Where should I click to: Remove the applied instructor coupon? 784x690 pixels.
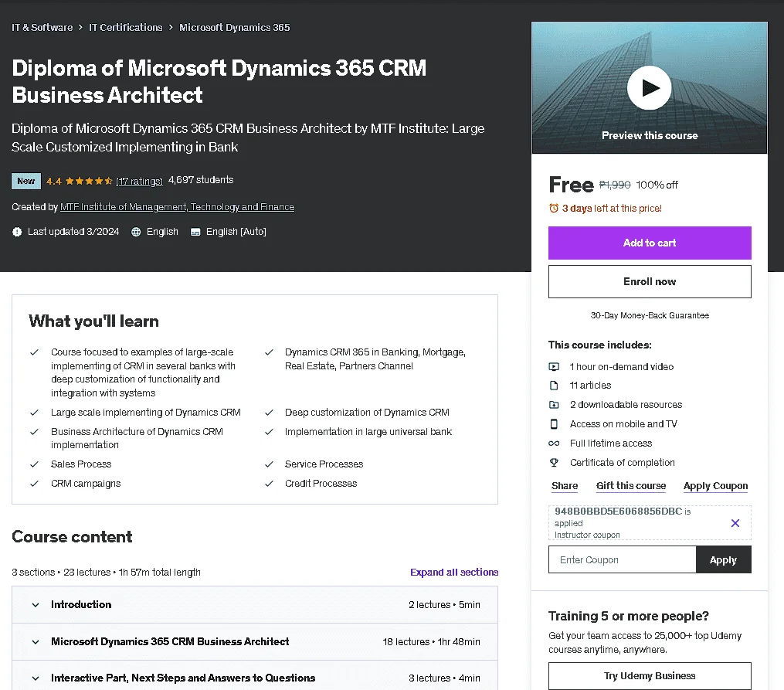[735, 523]
